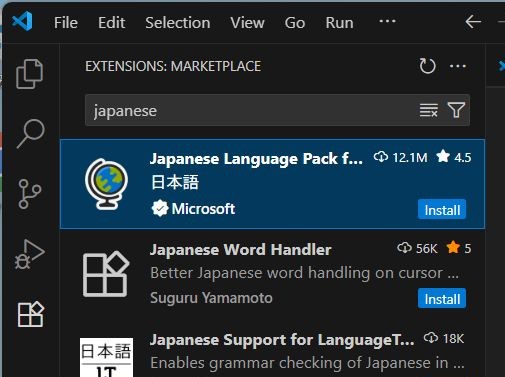Open the extensions filter options
The width and height of the screenshot is (505, 377).
[456, 110]
